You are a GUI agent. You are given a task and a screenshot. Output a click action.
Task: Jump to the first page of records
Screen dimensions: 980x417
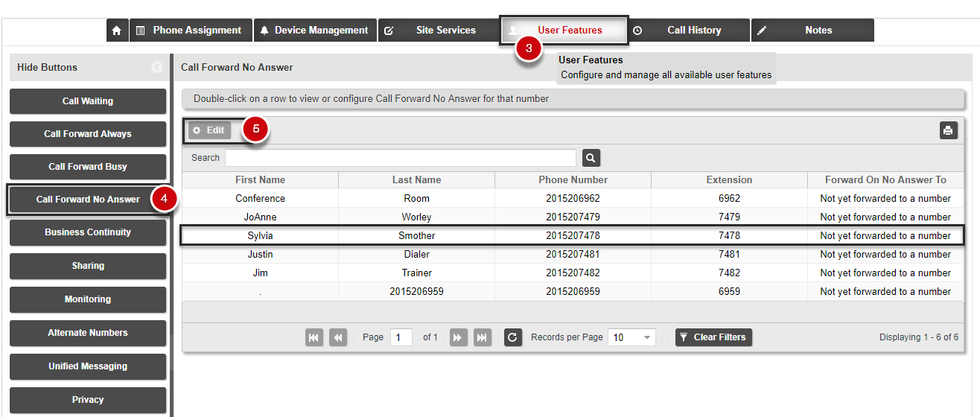point(314,337)
